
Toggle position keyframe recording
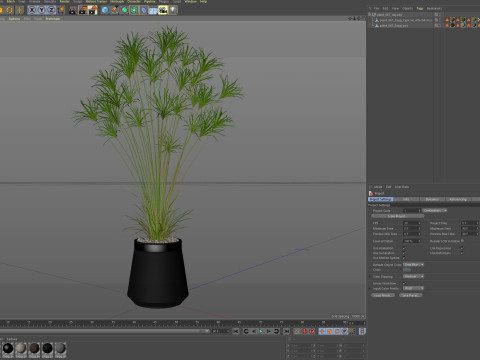(x=322, y=331)
